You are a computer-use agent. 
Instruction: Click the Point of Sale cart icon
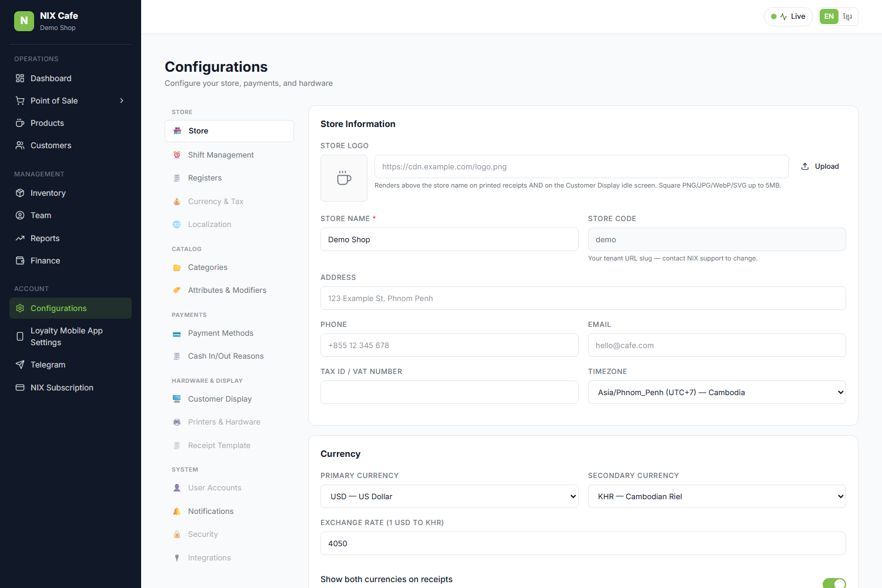[20, 101]
